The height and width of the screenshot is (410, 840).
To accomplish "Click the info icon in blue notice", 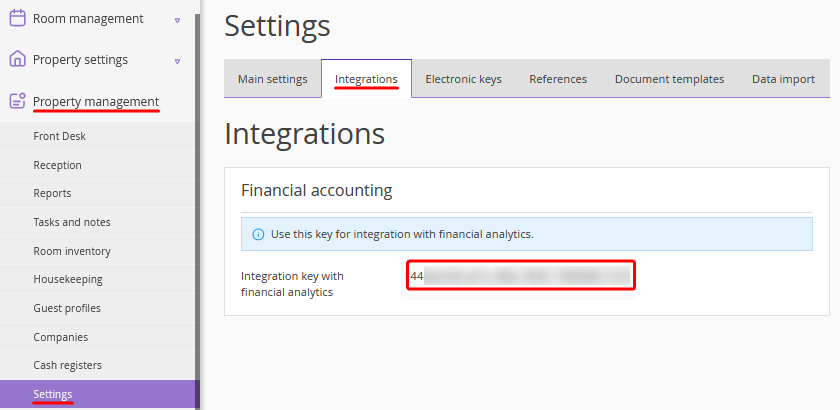I will pyautogui.click(x=258, y=234).
